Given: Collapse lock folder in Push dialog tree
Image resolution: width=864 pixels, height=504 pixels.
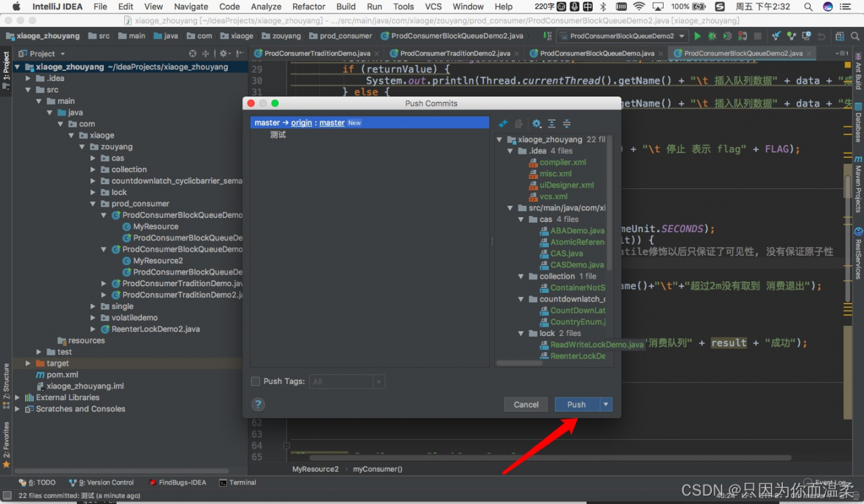Looking at the screenshot, I should coord(522,333).
